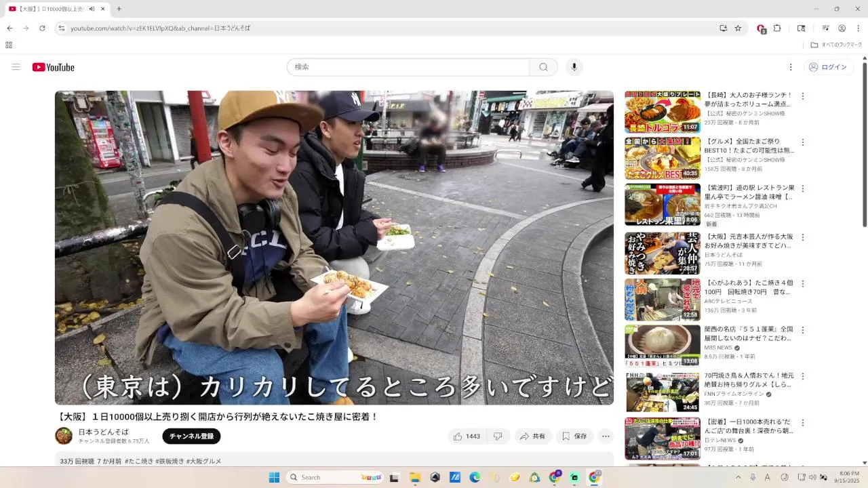Open the Chrome three-dot menu

click(x=858, y=28)
